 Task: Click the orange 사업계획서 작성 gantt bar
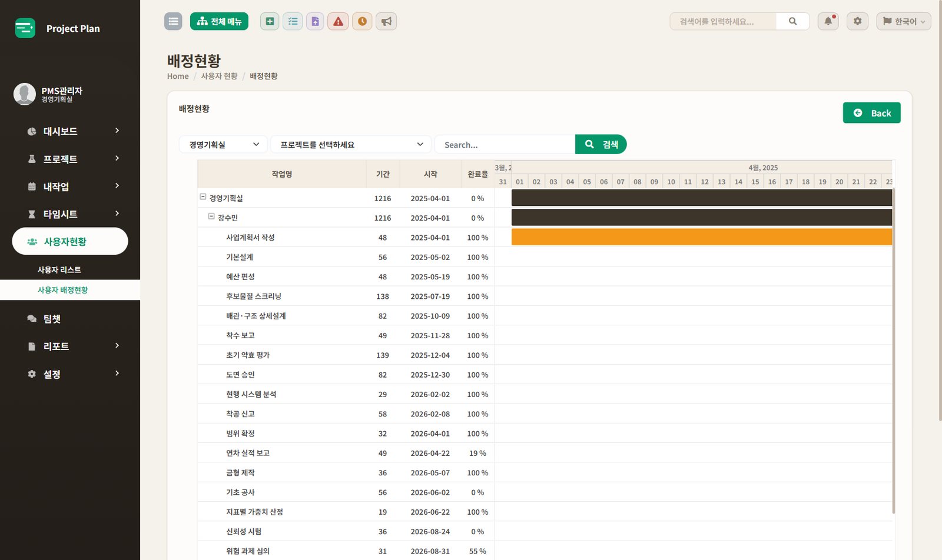(702, 237)
